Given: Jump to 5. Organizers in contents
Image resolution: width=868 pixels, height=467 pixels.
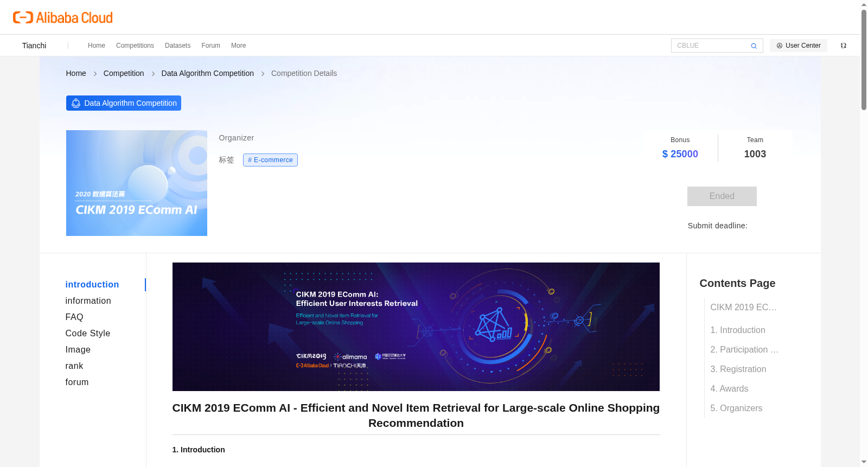Looking at the screenshot, I should point(736,408).
